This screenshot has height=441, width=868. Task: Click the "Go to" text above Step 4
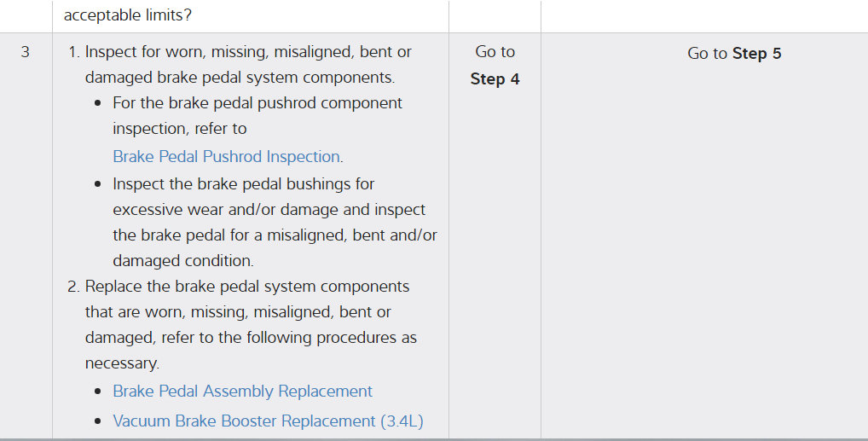pos(495,52)
